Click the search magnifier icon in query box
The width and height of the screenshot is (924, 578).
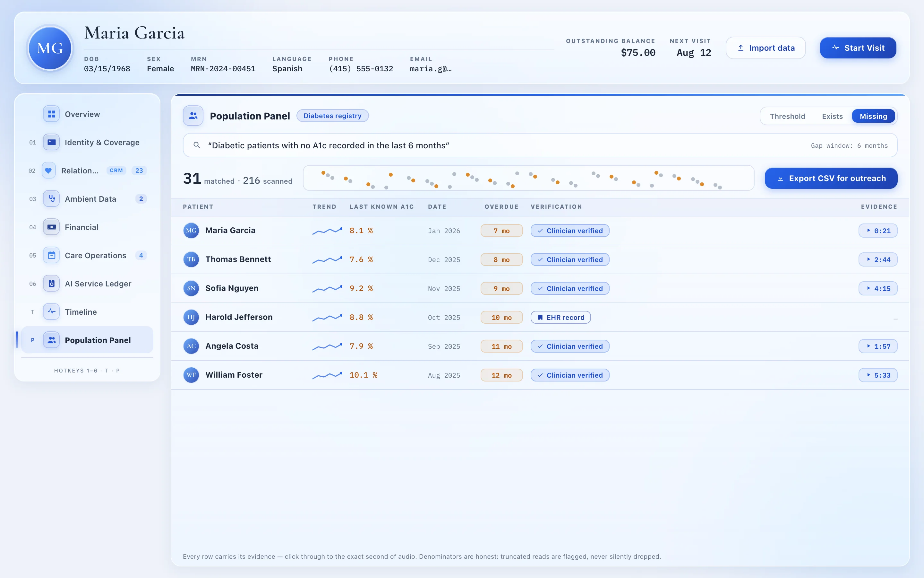point(197,145)
